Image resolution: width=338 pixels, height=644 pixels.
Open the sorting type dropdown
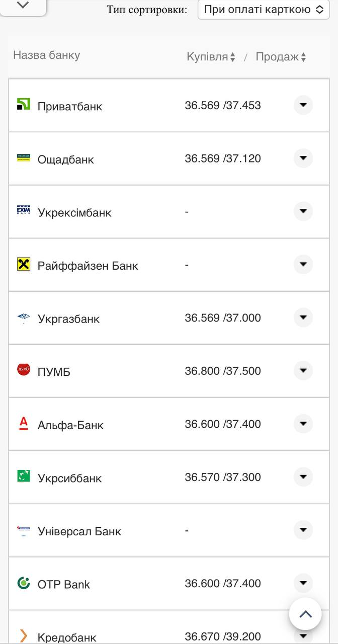point(264,9)
